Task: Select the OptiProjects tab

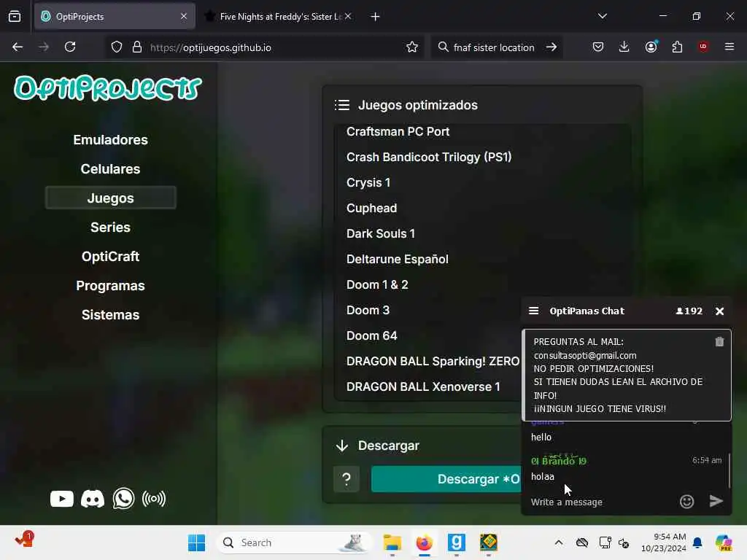Action: [115, 17]
